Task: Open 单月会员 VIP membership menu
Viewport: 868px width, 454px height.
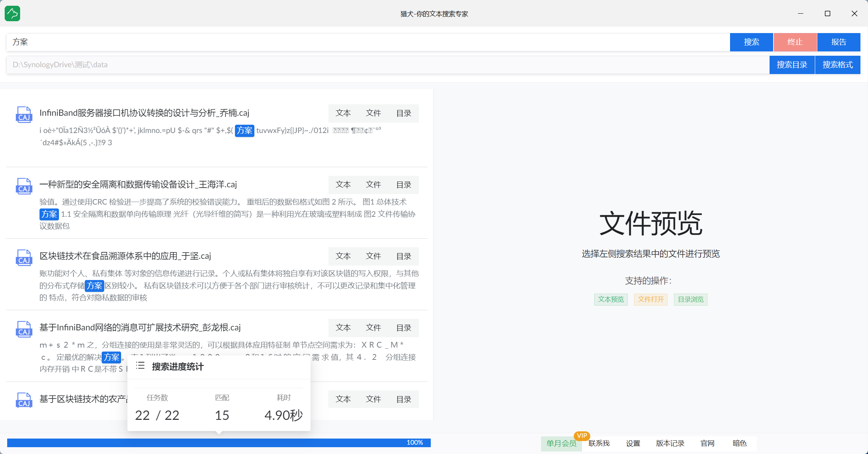Action: (561, 443)
